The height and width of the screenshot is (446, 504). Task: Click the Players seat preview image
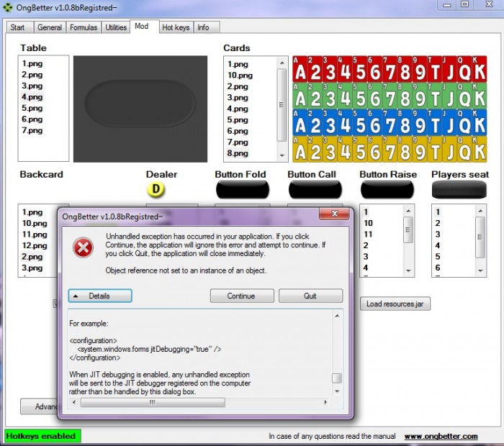click(x=459, y=189)
